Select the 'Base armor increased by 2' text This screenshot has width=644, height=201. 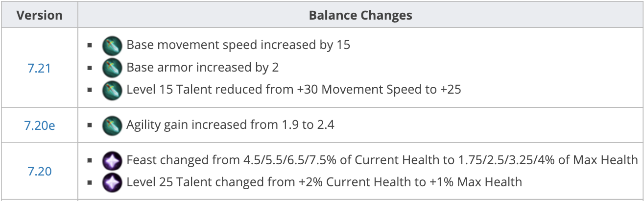click(203, 68)
